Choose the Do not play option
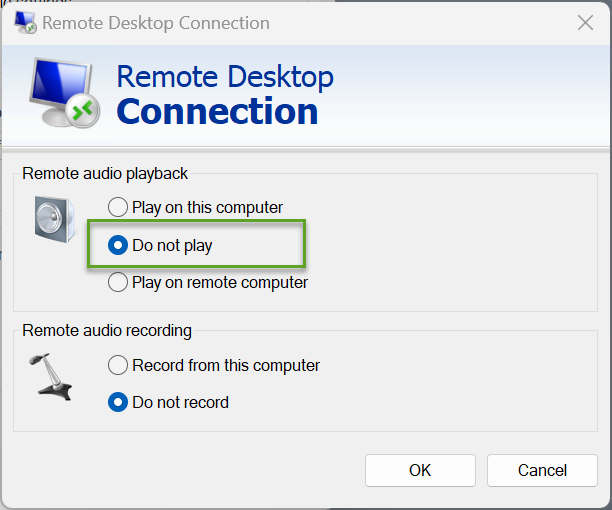This screenshot has height=510, width=612. coord(160,245)
